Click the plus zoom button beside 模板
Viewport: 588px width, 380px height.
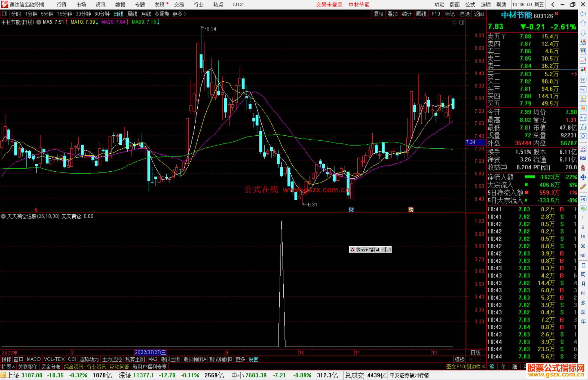click(471, 359)
